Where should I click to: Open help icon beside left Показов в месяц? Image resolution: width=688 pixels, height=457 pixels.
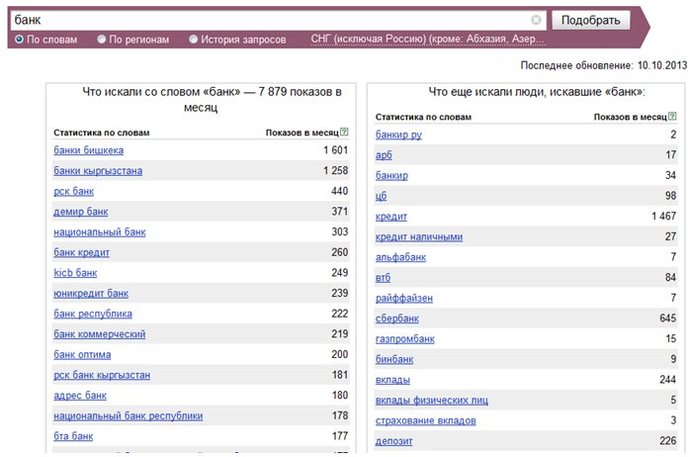pyautogui.click(x=344, y=132)
